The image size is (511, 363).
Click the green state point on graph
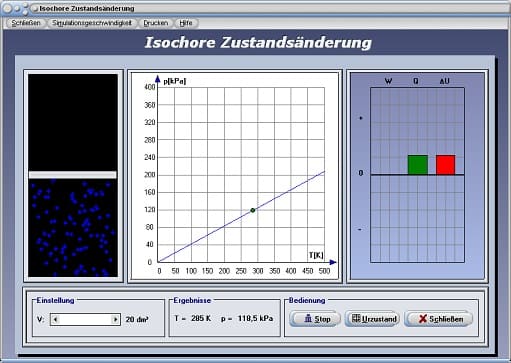pyautogui.click(x=253, y=210)
